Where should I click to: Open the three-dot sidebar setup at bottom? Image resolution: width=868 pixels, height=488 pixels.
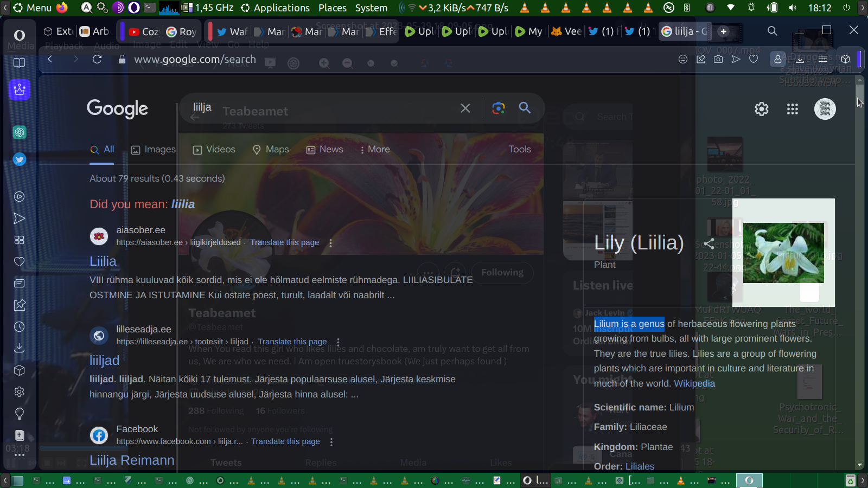(x=20, y=455)
